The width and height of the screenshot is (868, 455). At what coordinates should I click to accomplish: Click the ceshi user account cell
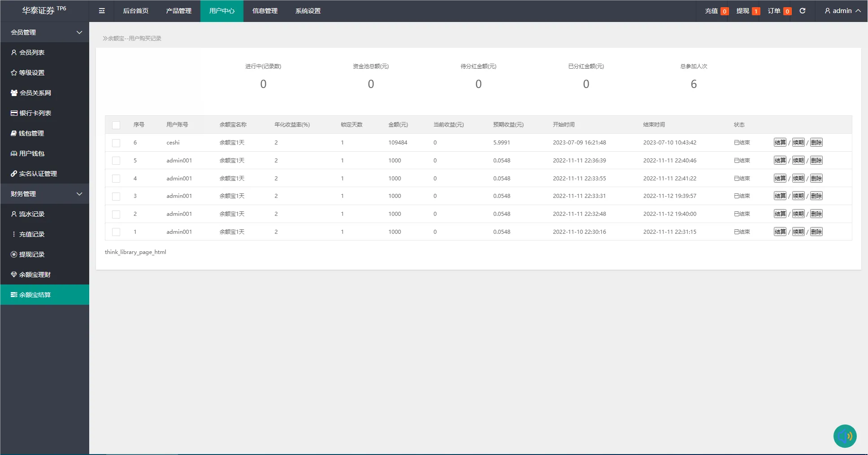click(173, 143)
